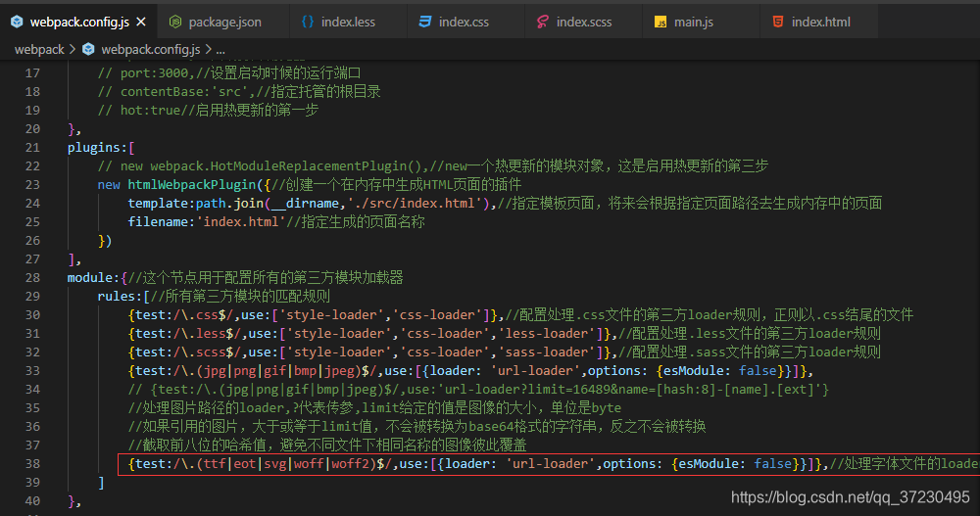Click line number 28

pos(32,277)
